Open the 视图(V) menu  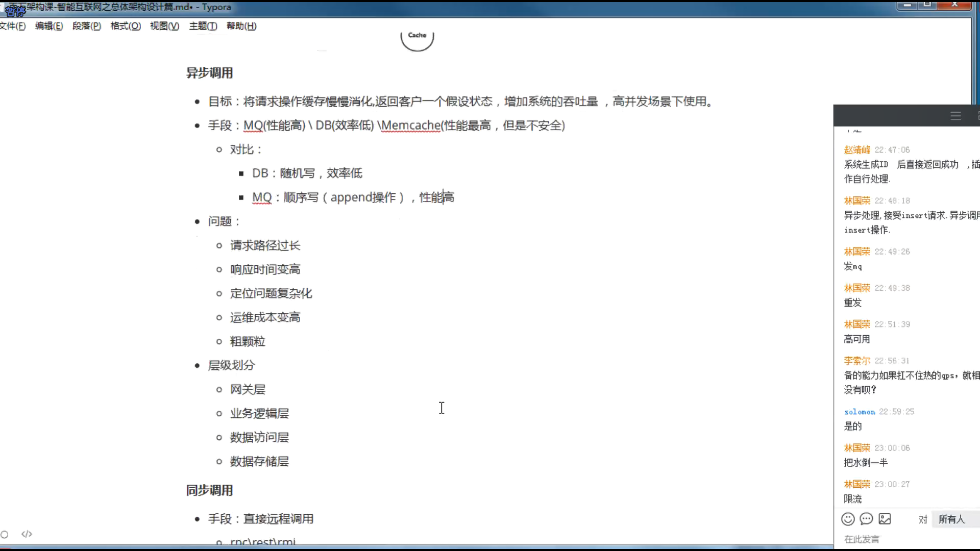164,26
